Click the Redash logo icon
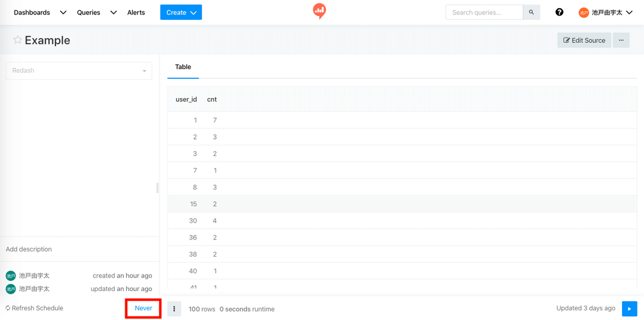This screenshot has width=644, height=320. point(319,11)
